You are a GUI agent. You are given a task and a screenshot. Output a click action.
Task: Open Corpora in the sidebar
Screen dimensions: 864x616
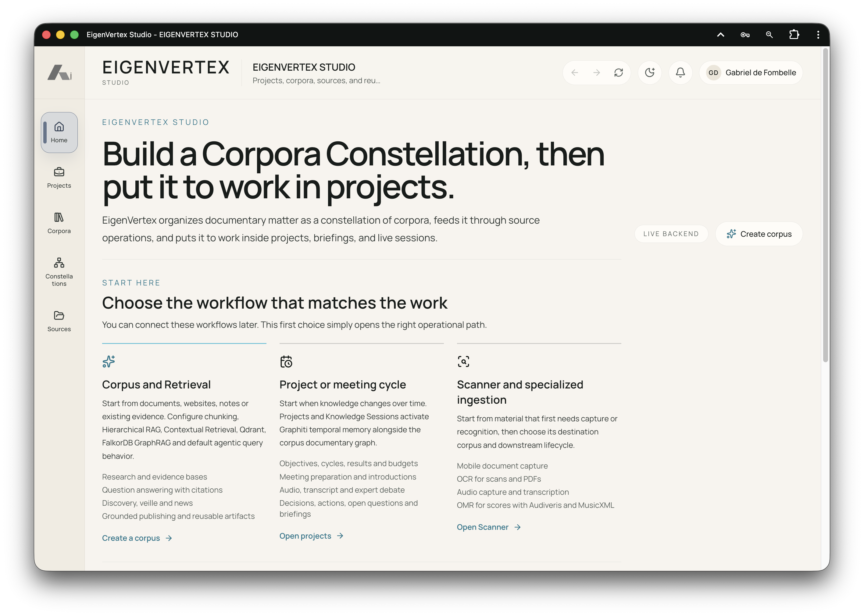[59, 223]
